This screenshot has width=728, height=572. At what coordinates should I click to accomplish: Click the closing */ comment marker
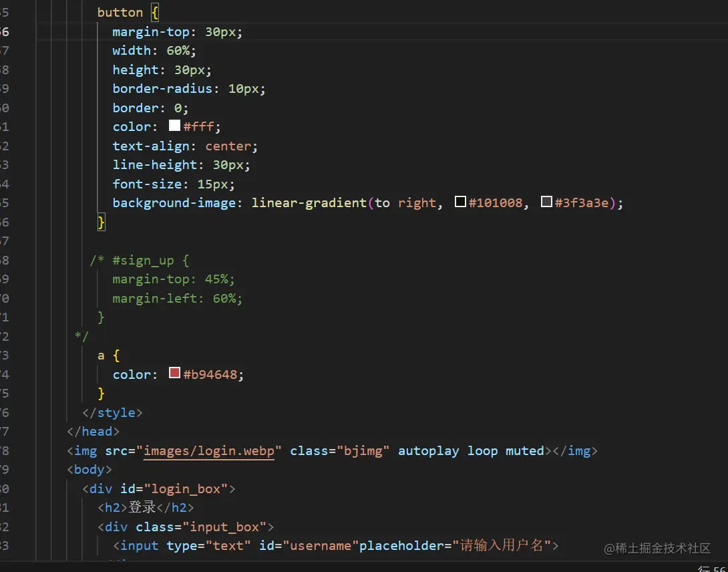click(81, 336)
